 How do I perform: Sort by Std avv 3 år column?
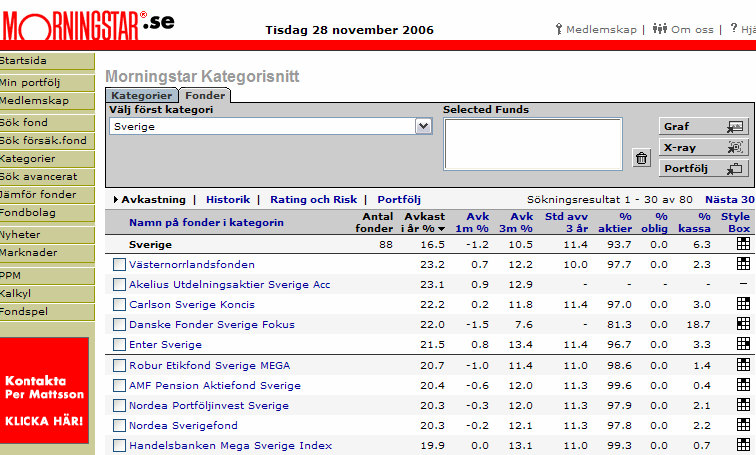click(x=567, y=222)
